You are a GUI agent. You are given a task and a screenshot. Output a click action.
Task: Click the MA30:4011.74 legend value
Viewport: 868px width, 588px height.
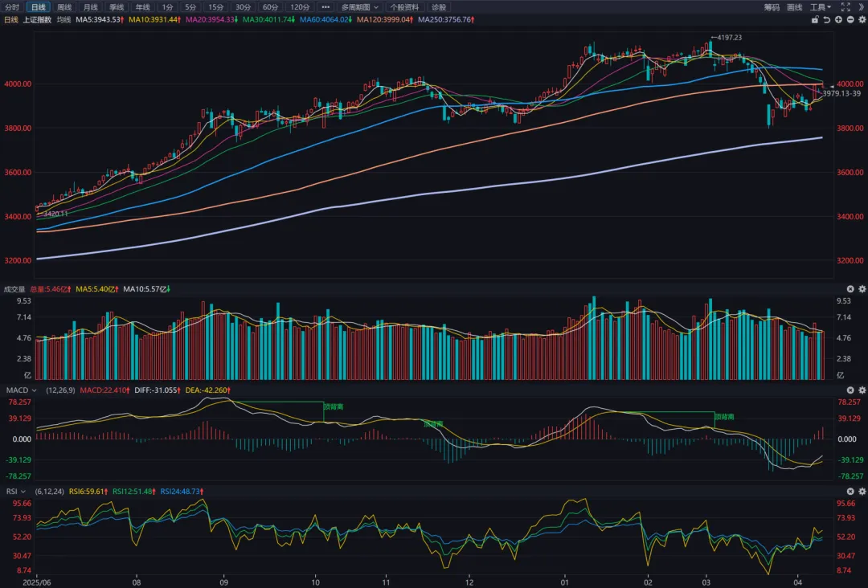(x=268, y=19)
